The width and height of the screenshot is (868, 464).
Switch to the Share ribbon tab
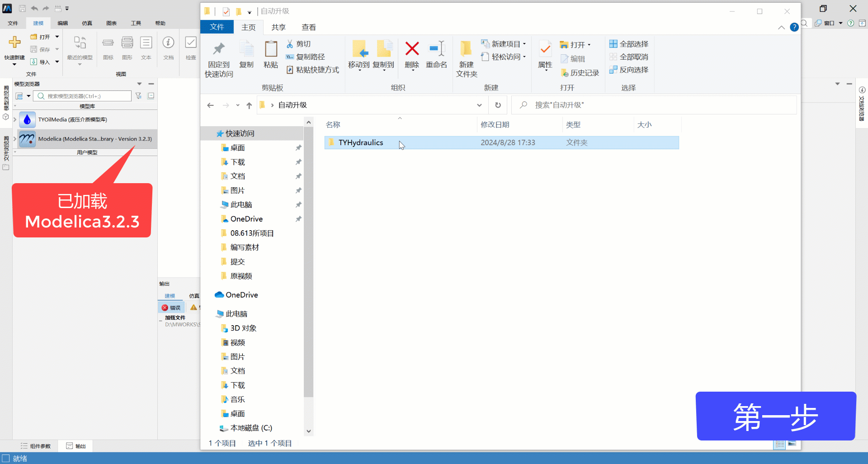[278, 27]
